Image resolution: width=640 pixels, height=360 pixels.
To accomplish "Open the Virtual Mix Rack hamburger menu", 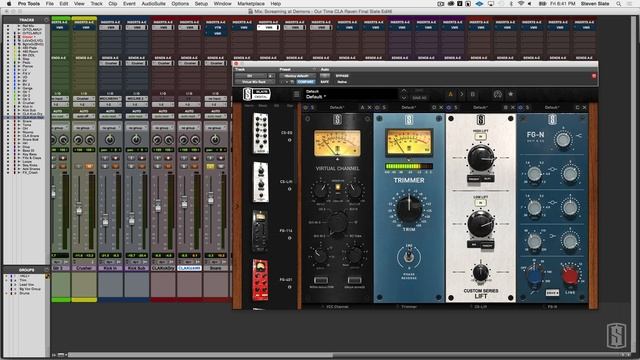I will [297, 95].
